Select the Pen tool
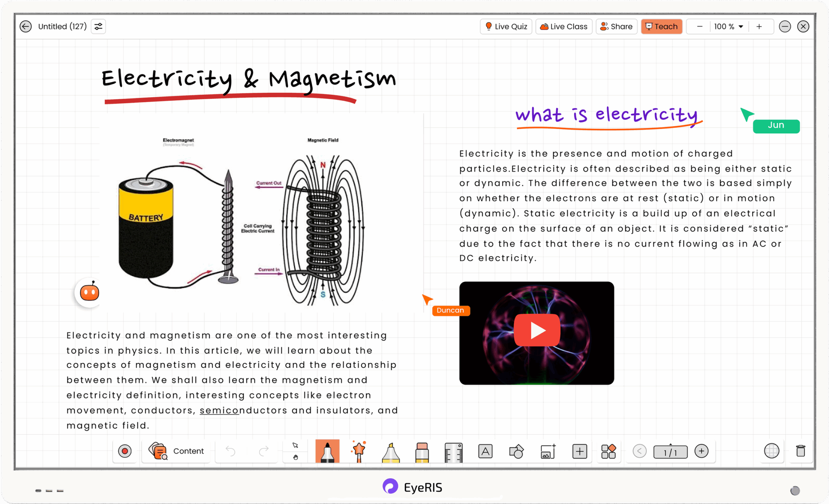 point(327,451)
